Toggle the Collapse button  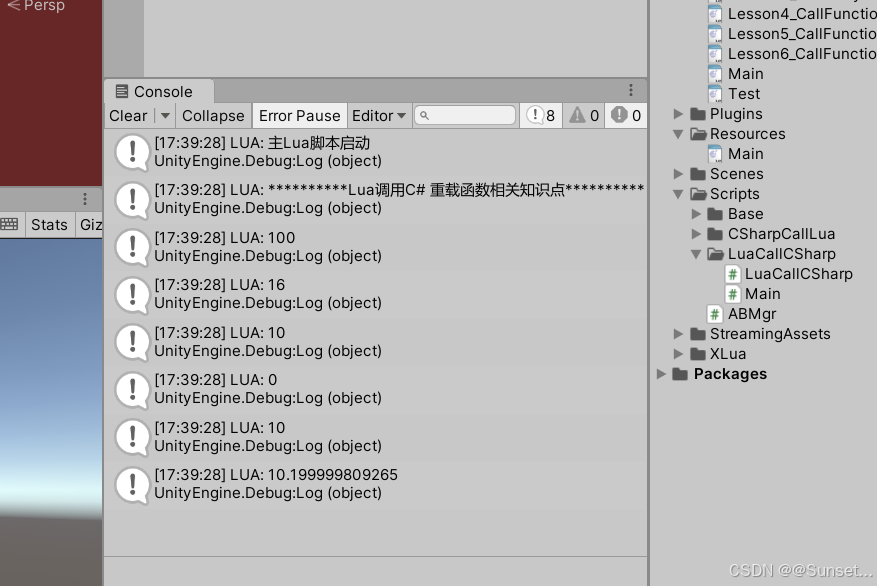point(213,116)
